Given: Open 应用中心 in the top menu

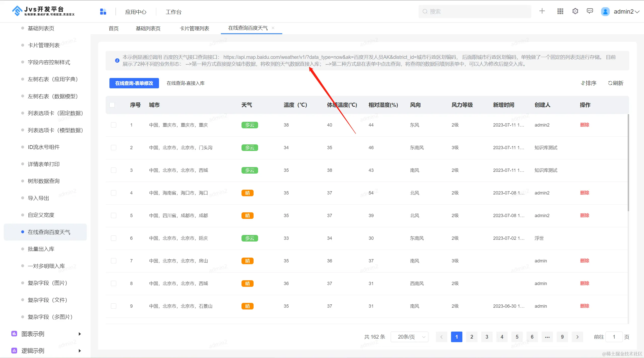Looking at the screenshot, I should (136, 12).
